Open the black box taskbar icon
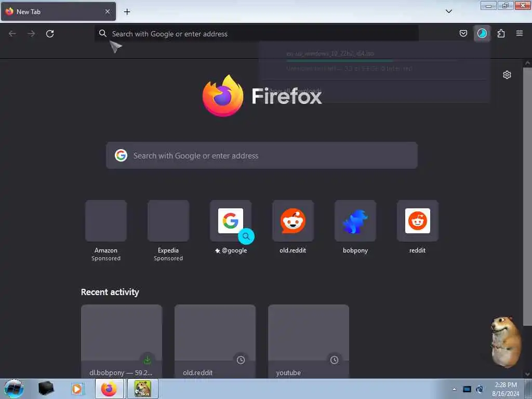The width and height of the screenshot is (532, 399). (x=46, y=389)
